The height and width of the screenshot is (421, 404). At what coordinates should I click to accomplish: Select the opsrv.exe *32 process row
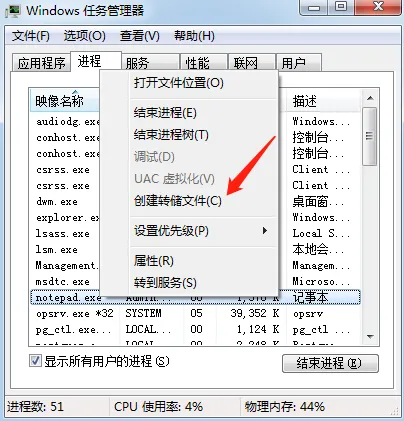195,313
